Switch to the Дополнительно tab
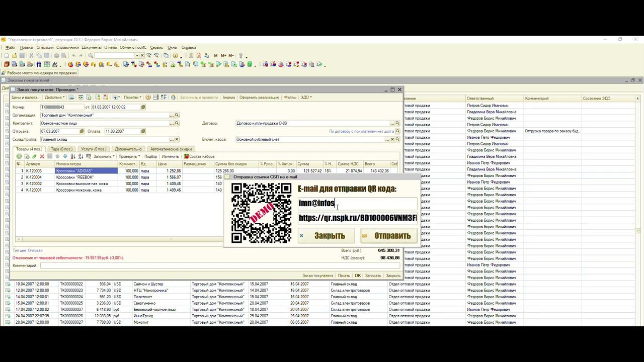Viewport: 644px width, 362px height. [x=128, y=149]
